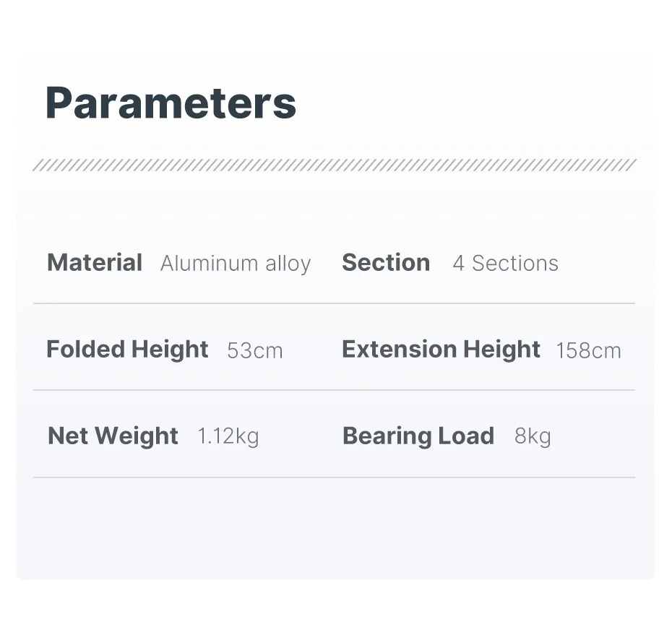
Task: Select the Extension Height label
Action: click(441, 350)
